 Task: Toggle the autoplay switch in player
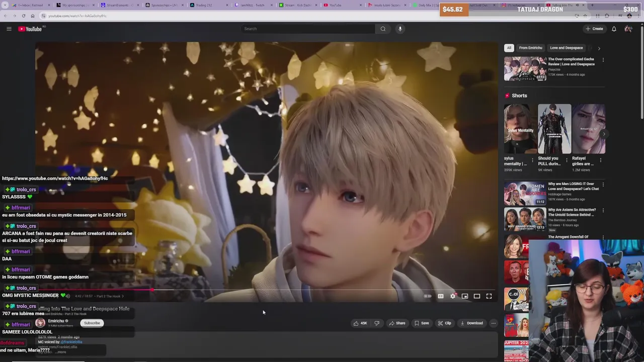[x=428, y=296]
